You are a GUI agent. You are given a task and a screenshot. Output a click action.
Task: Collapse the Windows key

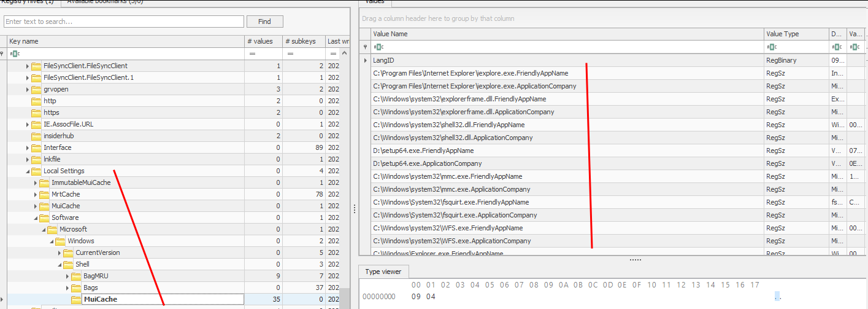click(x=51, y=241)
